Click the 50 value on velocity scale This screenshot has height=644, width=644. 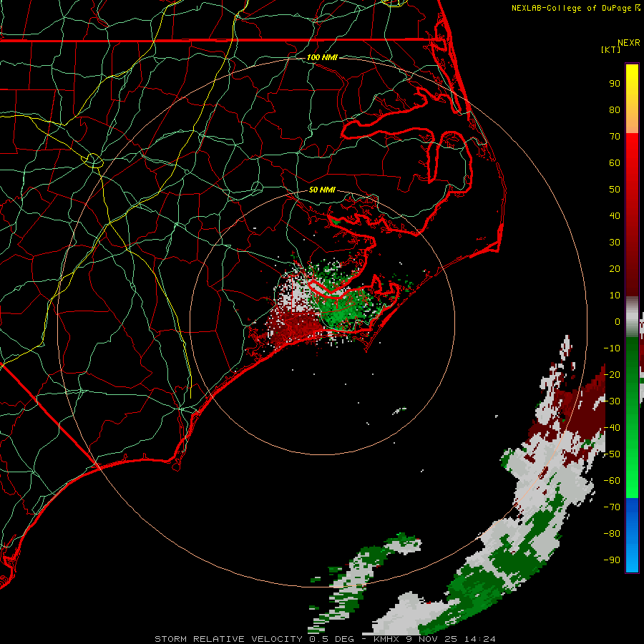[615, 190]
